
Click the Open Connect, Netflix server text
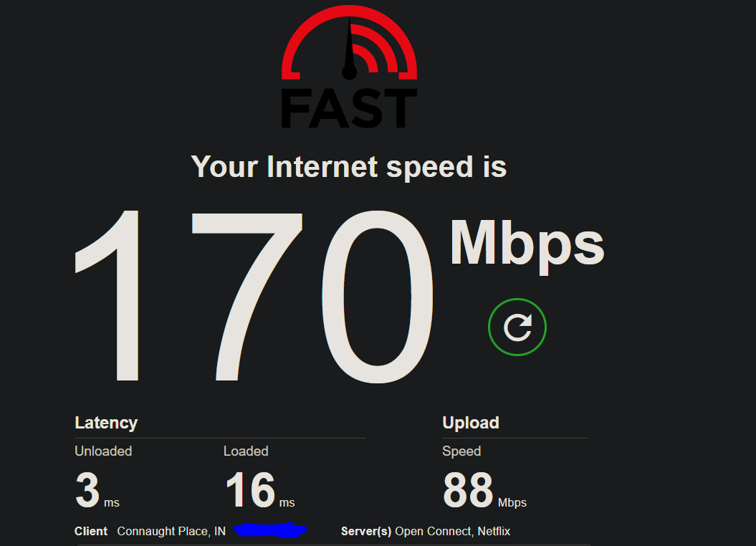click(452, 531)
